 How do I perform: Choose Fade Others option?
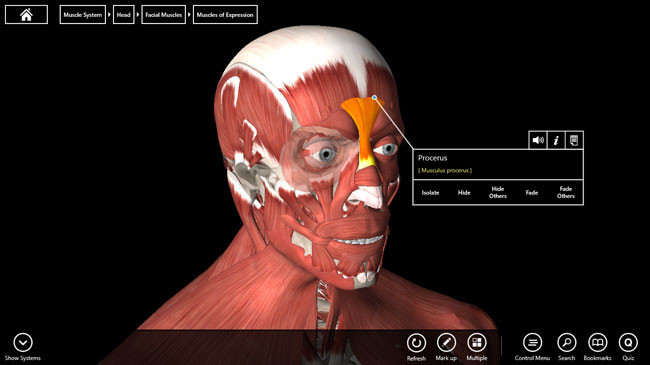pyautogui.click(x=565, y=192)
